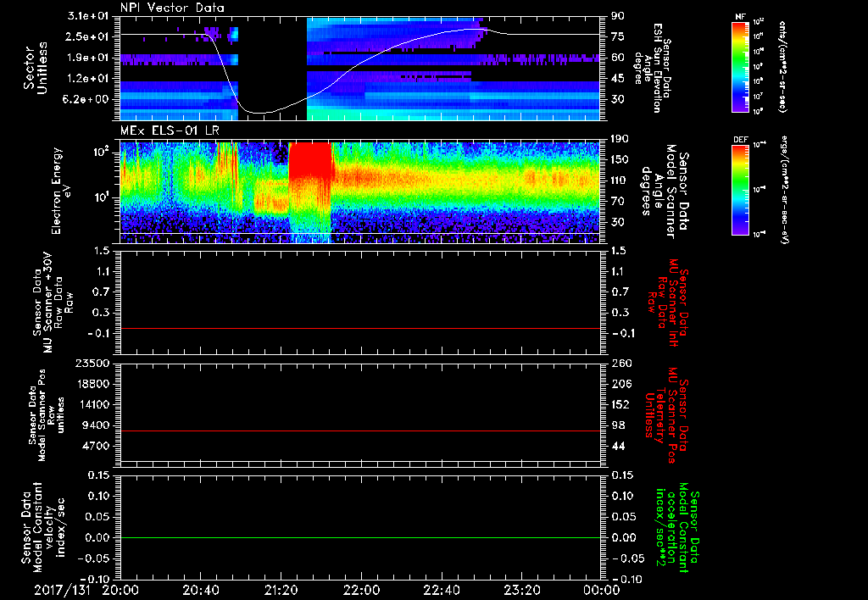Click the 'Sector Unitless' axis label

(x=36, y=68)
